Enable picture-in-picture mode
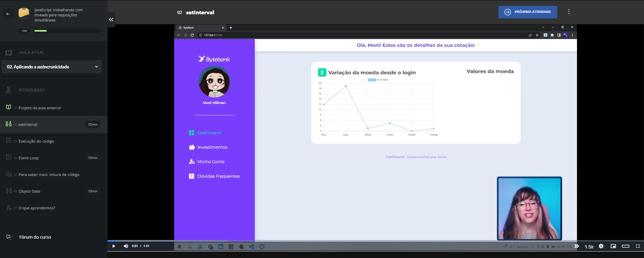Screen dimensions: 644x258 pyautogui.click(x=613, y=246)
